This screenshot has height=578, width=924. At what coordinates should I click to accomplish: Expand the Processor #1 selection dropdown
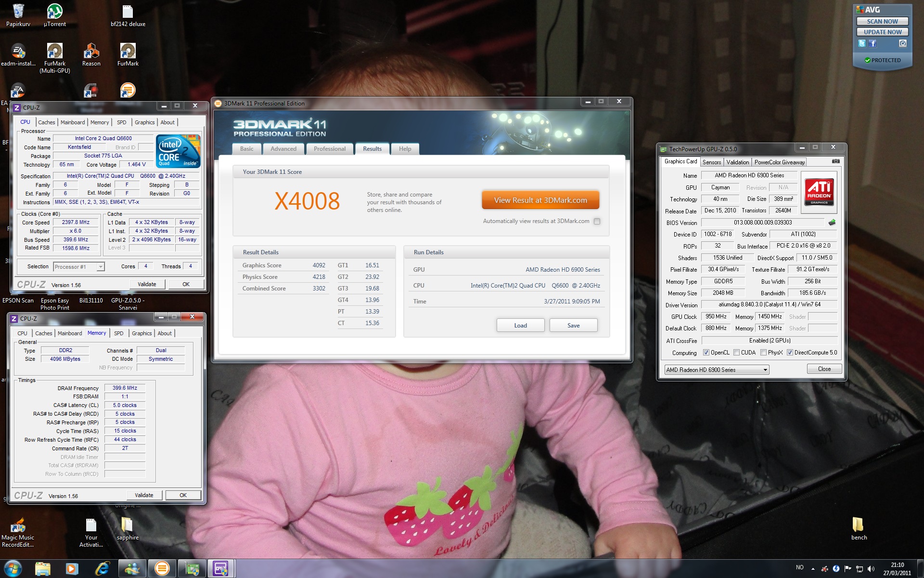(100, 267)
